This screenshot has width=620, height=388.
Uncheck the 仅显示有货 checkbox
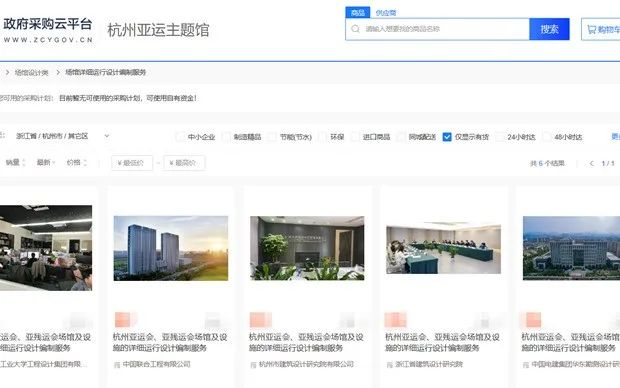tap(447, 137)
